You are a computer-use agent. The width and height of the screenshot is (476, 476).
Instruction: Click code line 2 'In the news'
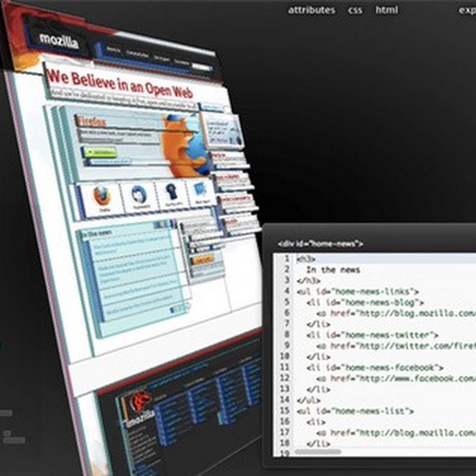pyautogui.click(x=333, y=270)
